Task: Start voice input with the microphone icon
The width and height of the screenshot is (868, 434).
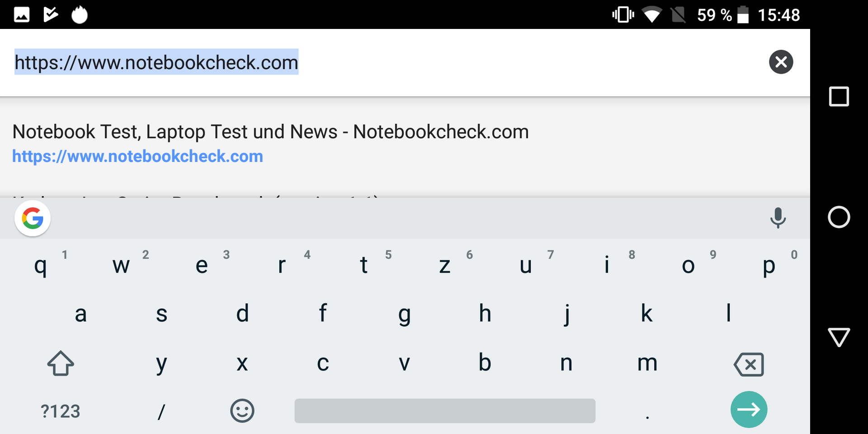Action: pos(778,218)
